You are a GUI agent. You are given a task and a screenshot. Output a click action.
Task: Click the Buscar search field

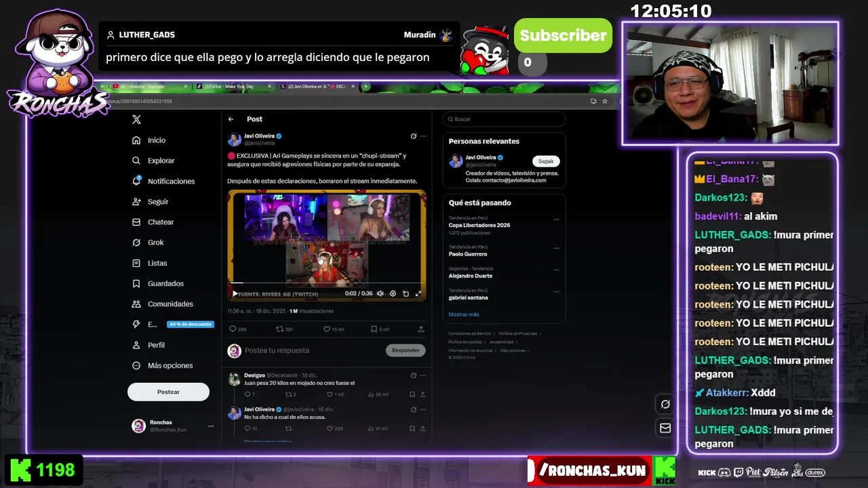[504, 119]
